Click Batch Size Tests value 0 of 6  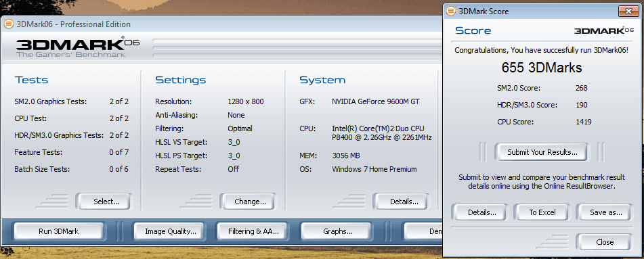click(119, 169)
